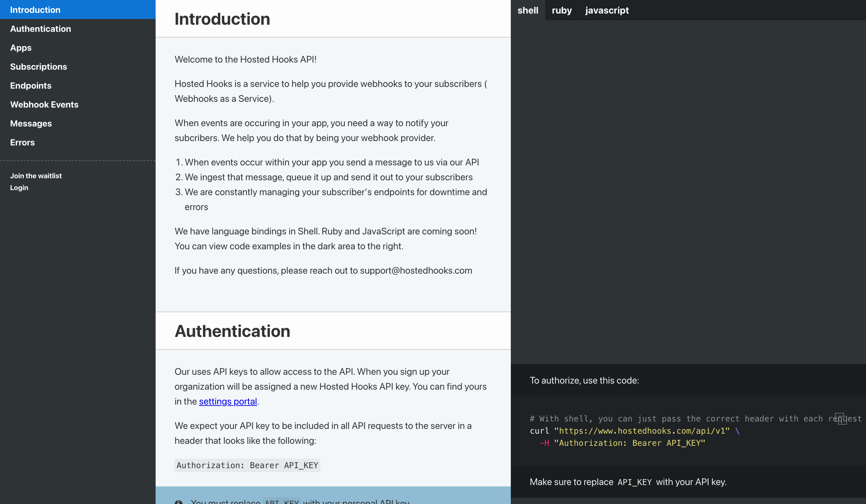Click list item "We ingest that message, queue it up"
Image resolution: width=866 pixels, height=504 pixels.
tap(328, 177)
